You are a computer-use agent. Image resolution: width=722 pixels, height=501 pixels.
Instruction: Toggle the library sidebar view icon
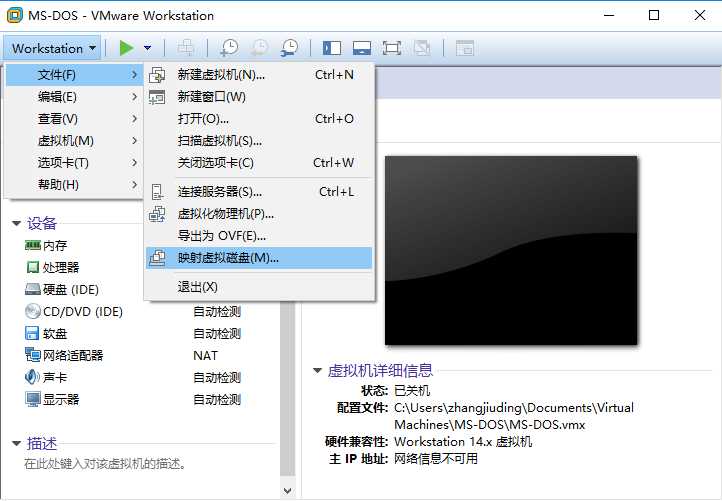click(332, 48)
